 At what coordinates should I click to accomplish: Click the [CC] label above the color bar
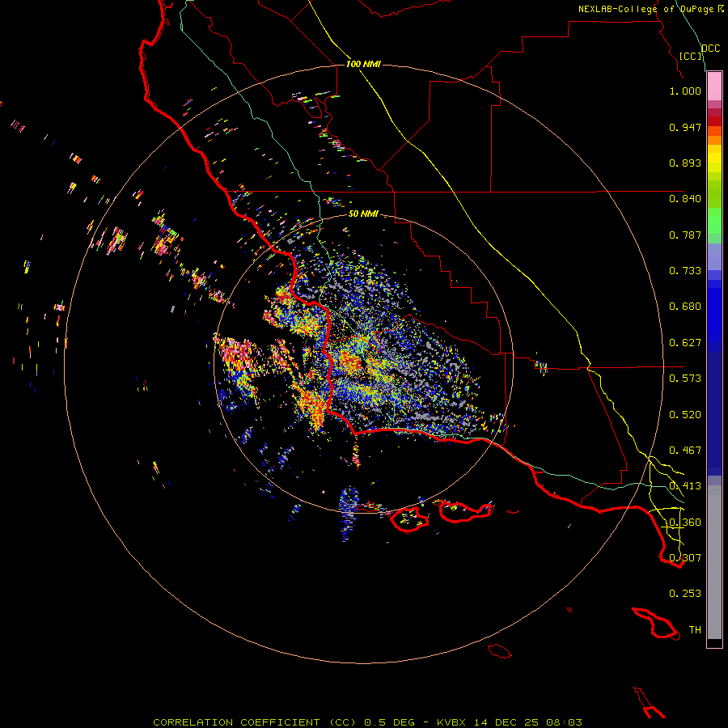point(691,56)
